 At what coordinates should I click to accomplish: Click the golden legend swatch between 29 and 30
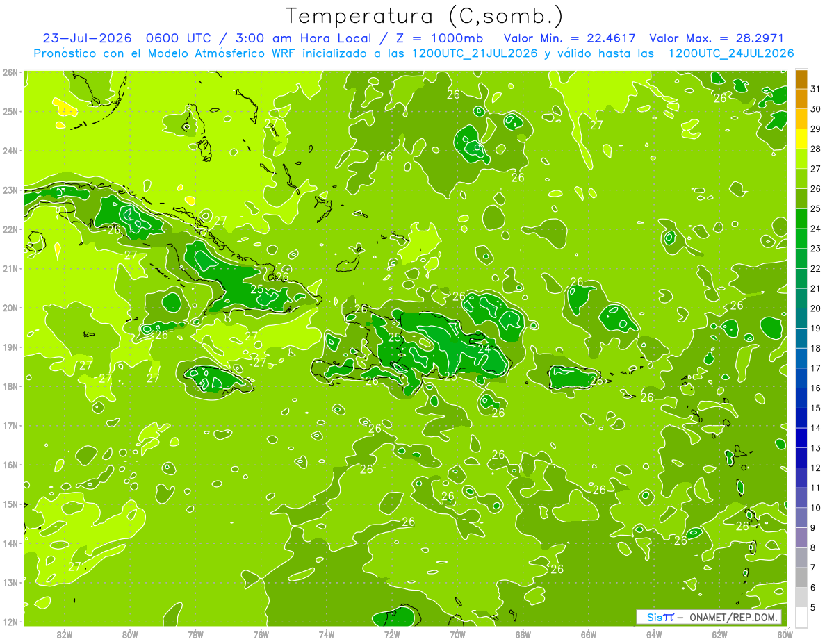coord(801,119)
